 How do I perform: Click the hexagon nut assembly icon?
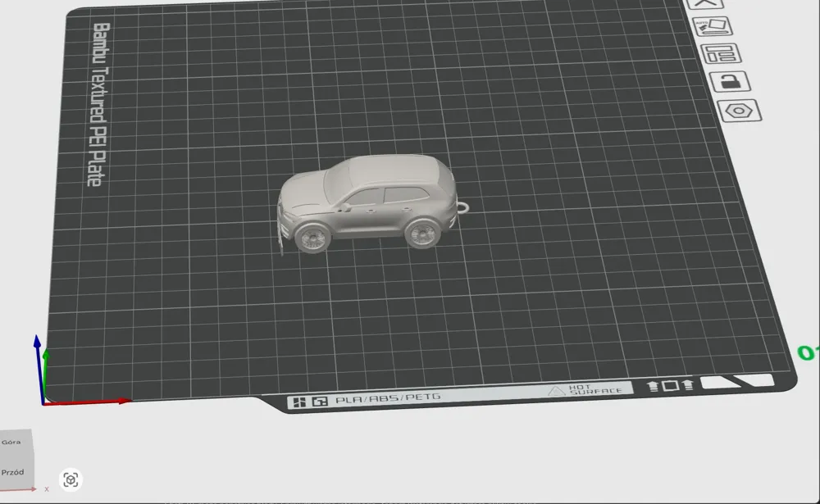(740, 109)
